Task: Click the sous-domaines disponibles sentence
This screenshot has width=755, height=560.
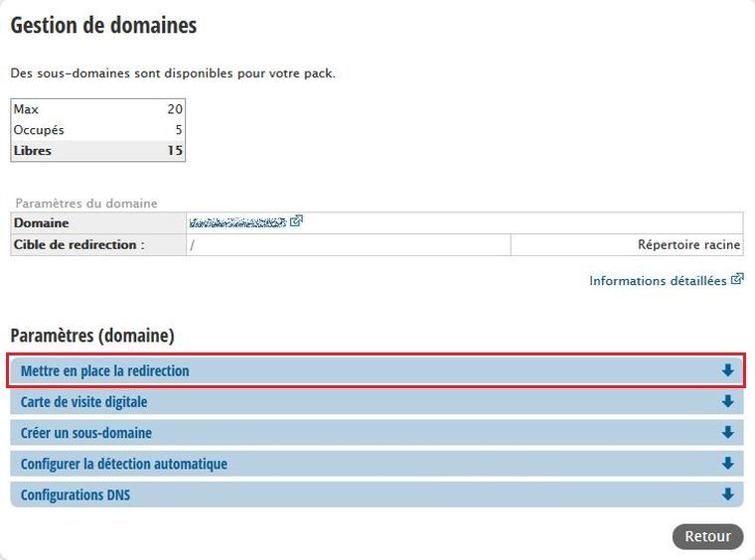Action: click(x=173, y=73)
